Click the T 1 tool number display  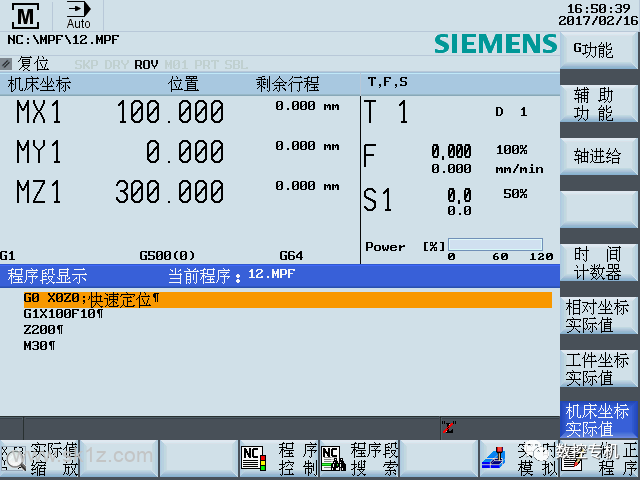coord(385,111)
